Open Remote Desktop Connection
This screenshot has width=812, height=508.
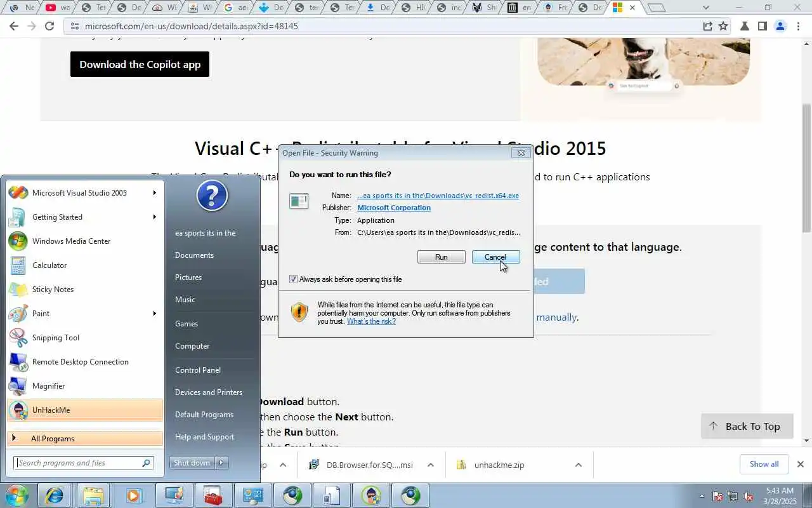85,362
